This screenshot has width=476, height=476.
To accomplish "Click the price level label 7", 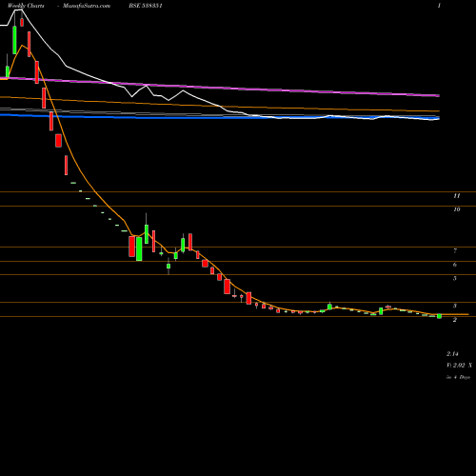I will coord(455,251).
